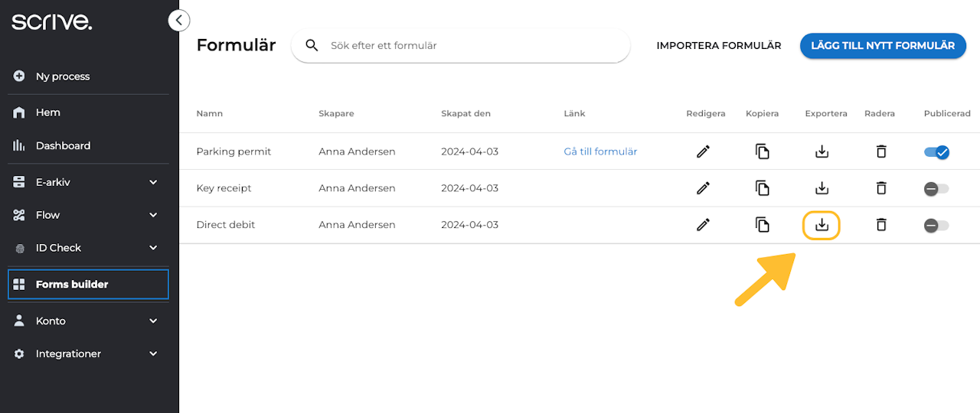
Task: Copy the Key receipt form
Action: pyautogui.click(x=762, y=188)
